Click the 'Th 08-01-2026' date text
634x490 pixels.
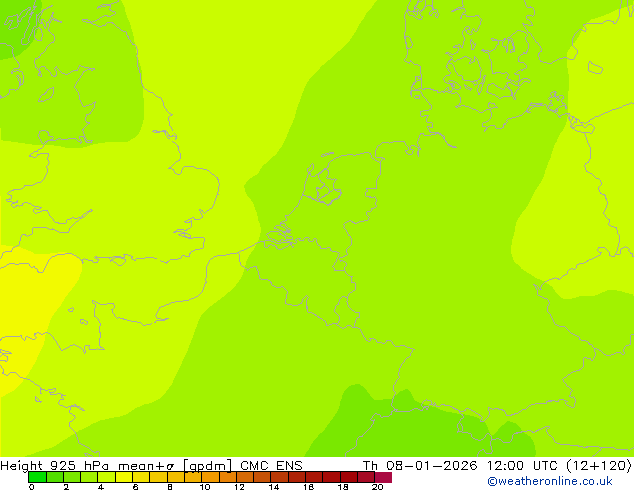pyautogui.click(x=420, y=466)
